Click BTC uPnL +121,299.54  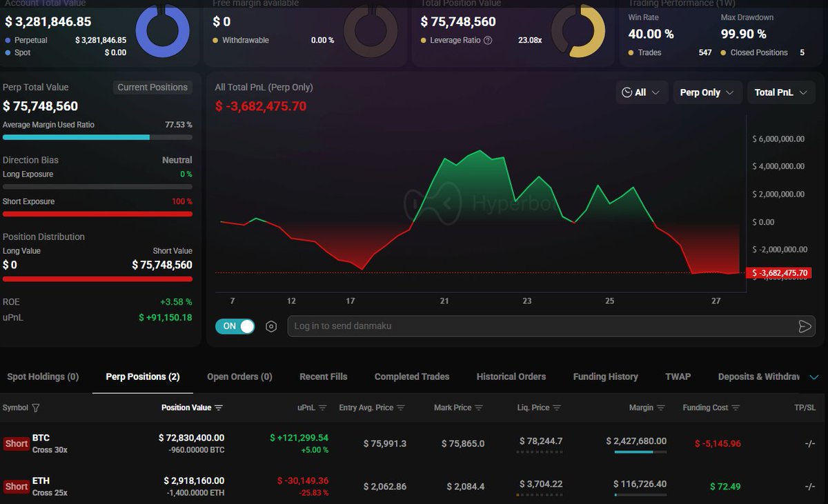tap(299, 438)
